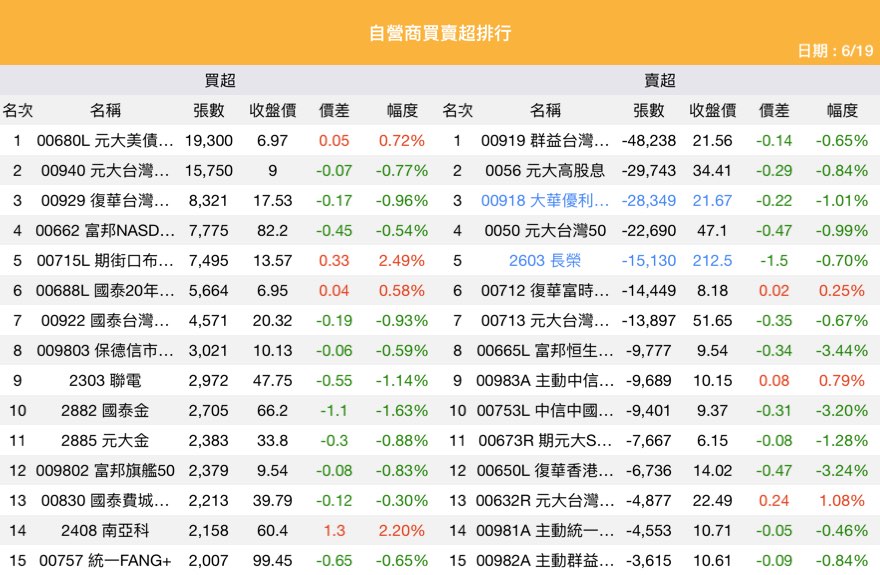Open 00919 群益台灣 in sell list

click(x=545, y=140)
